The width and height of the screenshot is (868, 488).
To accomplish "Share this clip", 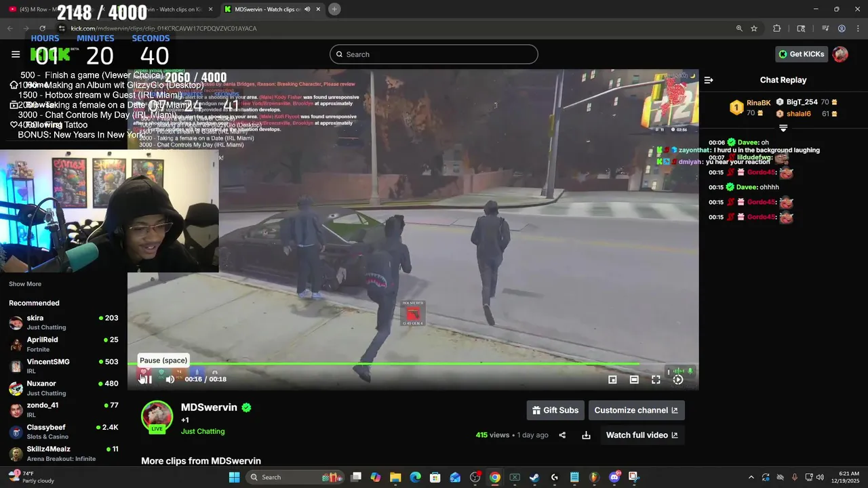I will (x=562, y=435).
